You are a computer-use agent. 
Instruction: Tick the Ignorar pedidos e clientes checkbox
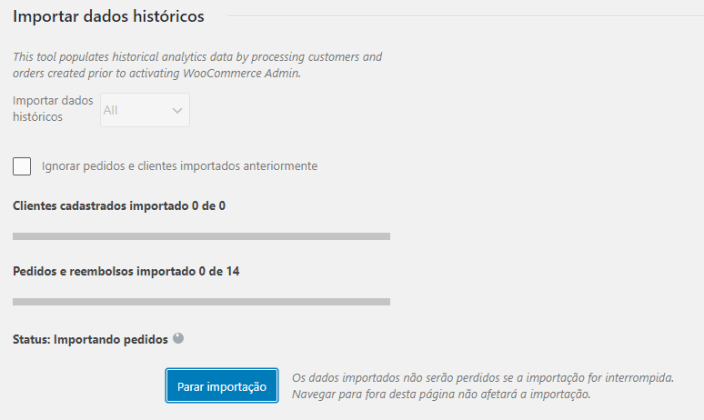(22, 166)
